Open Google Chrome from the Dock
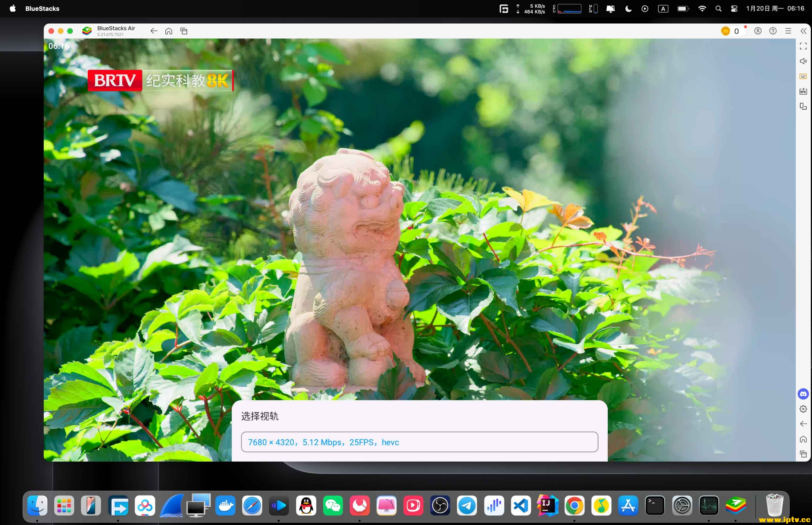The image size is (812, 525). point(574,506)
